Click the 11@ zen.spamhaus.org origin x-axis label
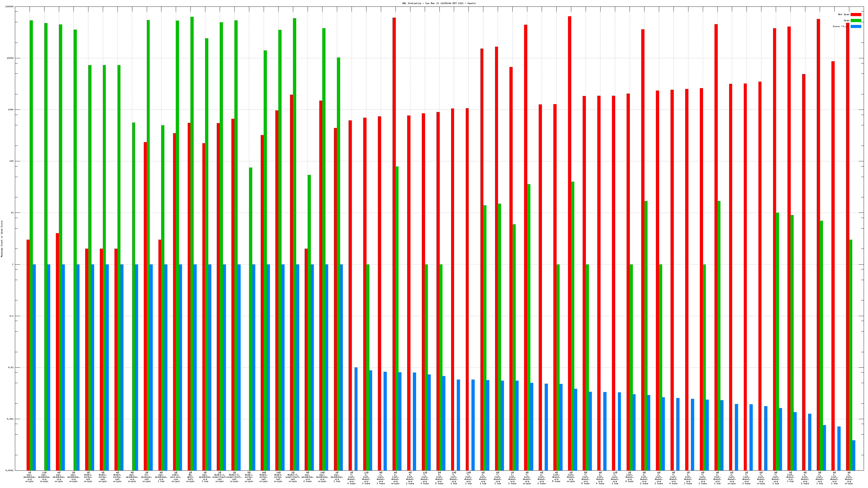Screen dimensions: 868x488 point(44,477)
